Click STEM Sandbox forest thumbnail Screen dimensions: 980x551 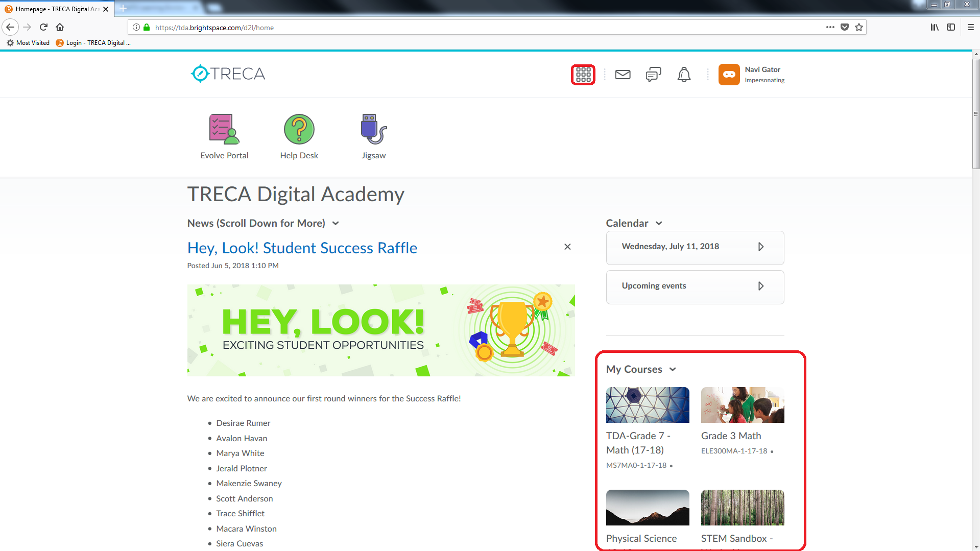tap(743, 508)
